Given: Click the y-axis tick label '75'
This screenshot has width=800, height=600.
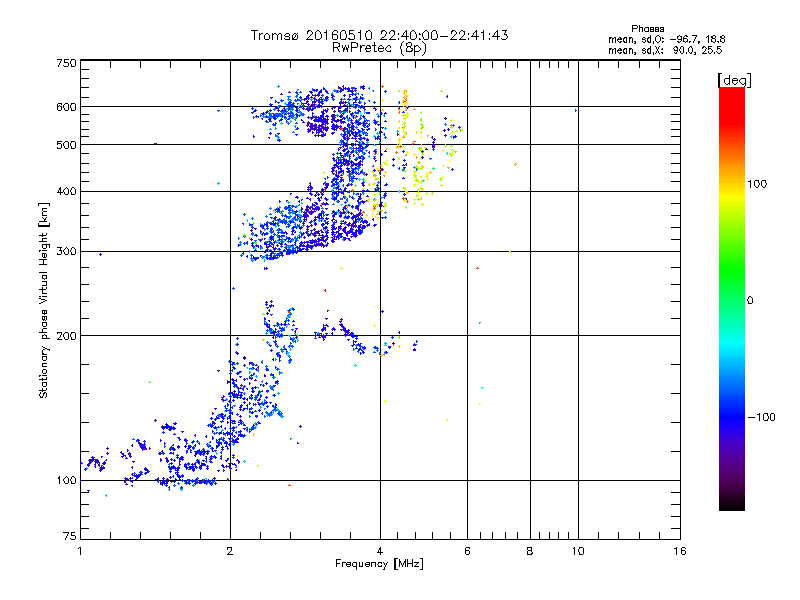Looking at the screenshot, I should (70, 536).
